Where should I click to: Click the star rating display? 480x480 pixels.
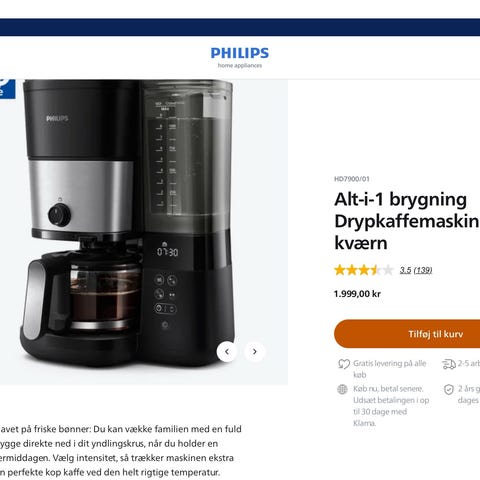(364, 270)
